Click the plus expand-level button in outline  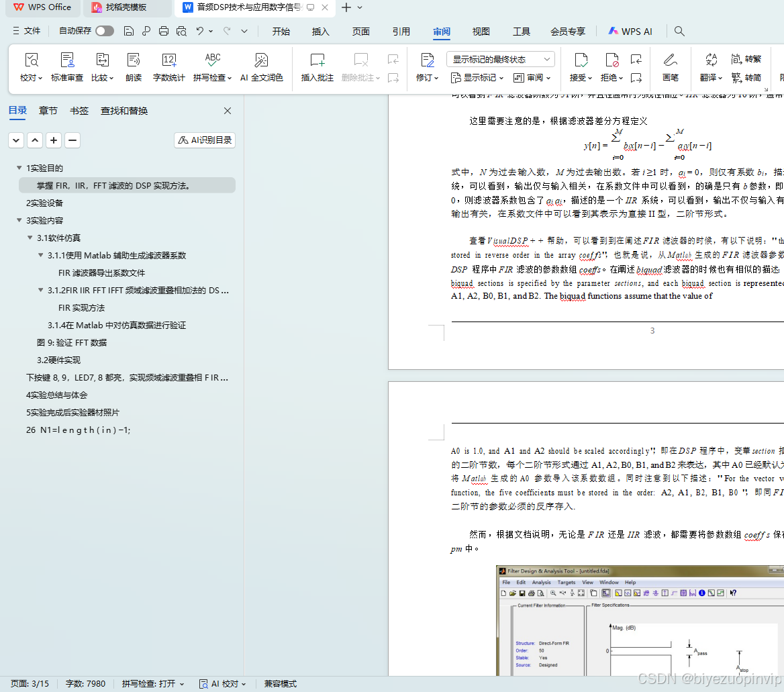[54, 140]
